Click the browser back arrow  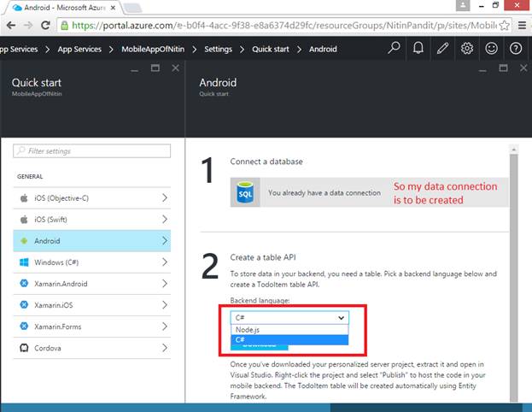click(x=11, y=25)
